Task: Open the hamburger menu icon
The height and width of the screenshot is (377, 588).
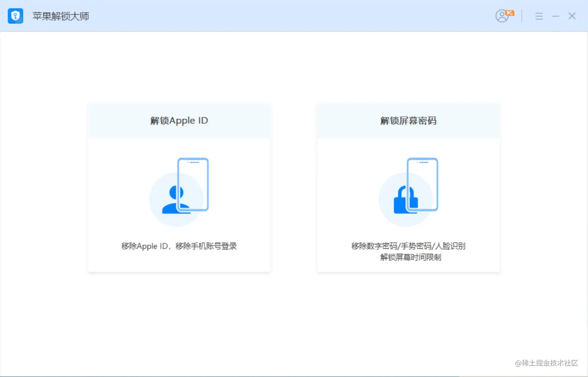Action: point(539,16)
